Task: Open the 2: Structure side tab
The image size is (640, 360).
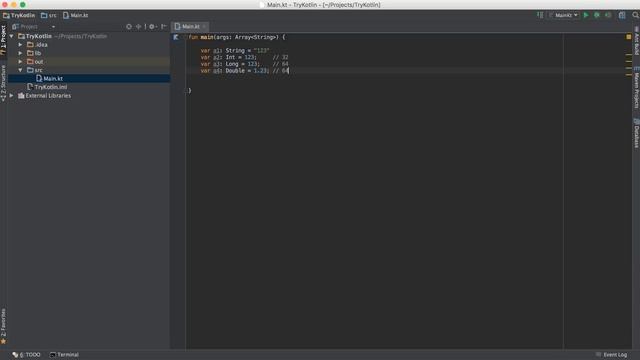Action: pyautogui.click(x=3, y=83)
